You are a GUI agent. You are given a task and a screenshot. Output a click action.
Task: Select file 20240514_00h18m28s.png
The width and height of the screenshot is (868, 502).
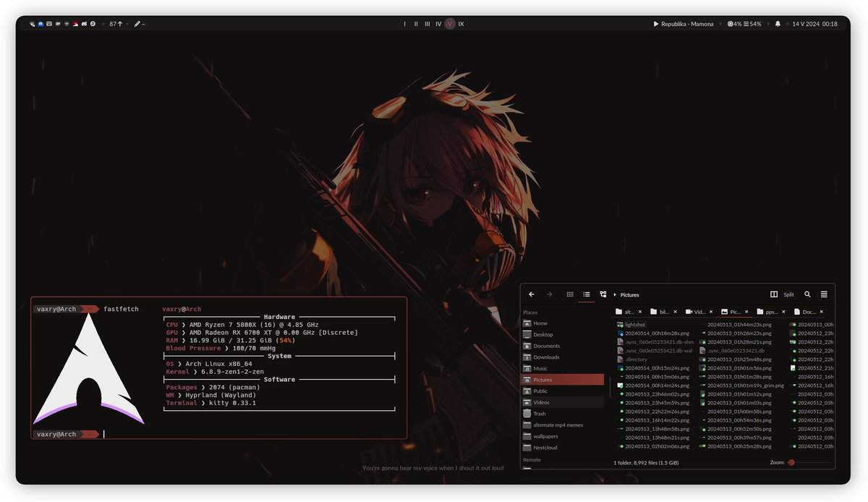tap(653, 333)
